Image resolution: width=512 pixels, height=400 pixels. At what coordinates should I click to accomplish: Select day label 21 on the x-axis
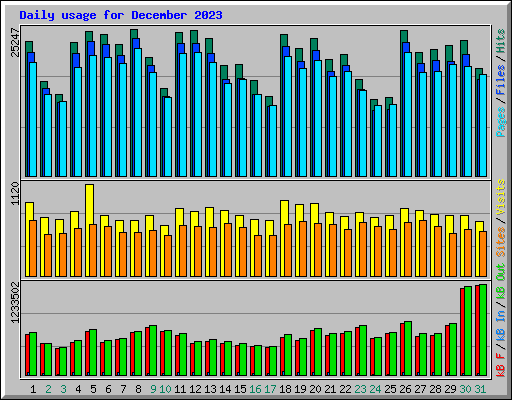pos(330,389)
